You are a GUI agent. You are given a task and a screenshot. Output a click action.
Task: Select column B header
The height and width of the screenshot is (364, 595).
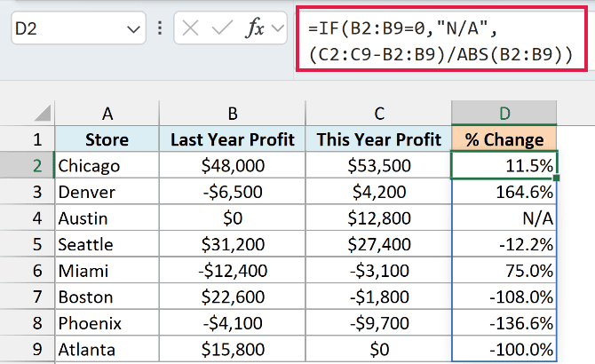click(x=233, y=114)
